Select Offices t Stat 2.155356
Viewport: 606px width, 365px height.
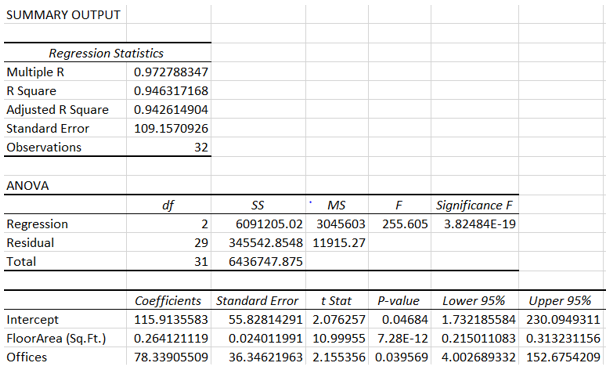(339, 357)
